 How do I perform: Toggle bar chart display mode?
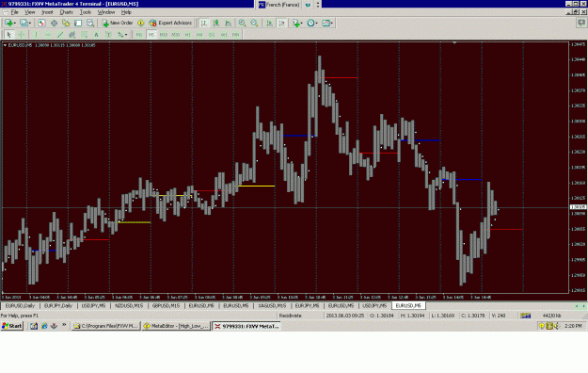click(x=203, y=23)
